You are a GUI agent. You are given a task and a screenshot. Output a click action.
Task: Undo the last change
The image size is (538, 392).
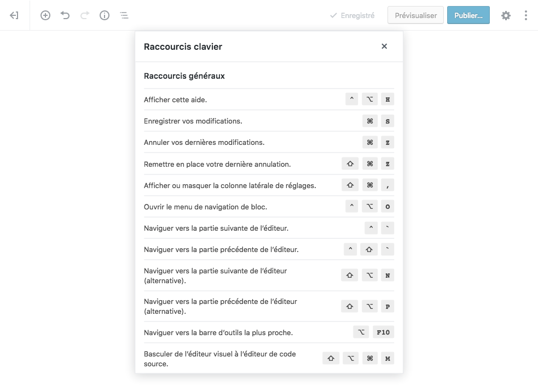click(x=65, y=15)
